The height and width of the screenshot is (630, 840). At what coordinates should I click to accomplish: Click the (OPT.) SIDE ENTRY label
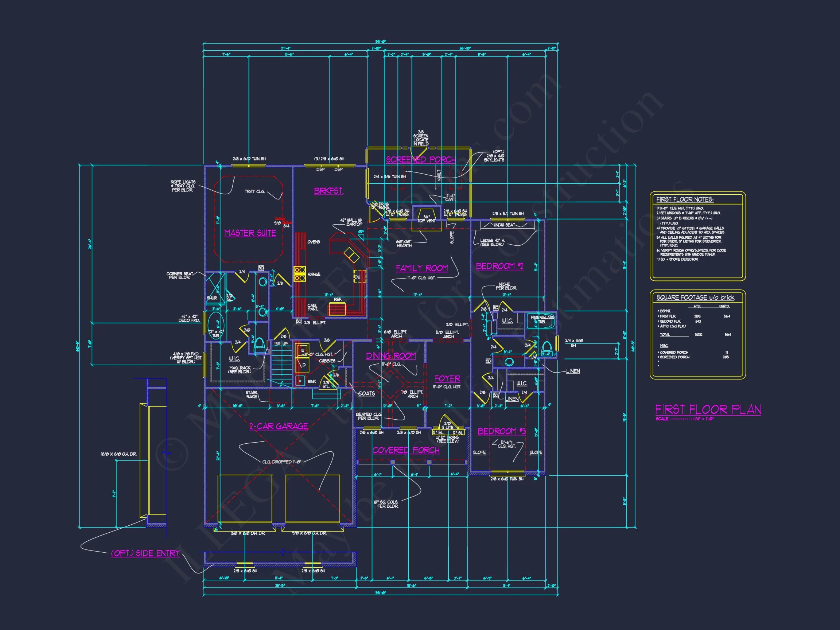(145, 553)
